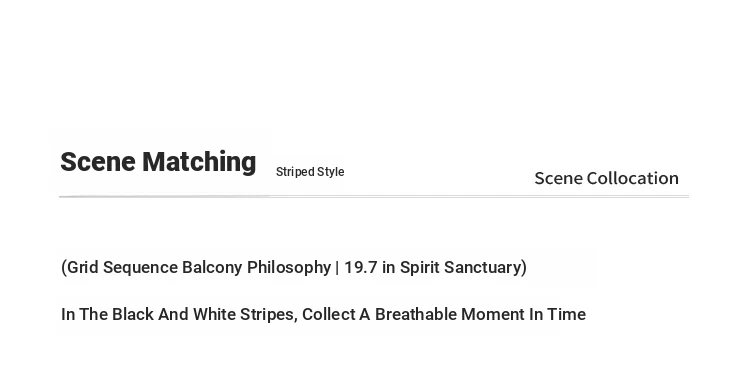Click In The Black And White Stripes phrase
Viewport: 750px width, 372px height.
[x=177, y=315]
